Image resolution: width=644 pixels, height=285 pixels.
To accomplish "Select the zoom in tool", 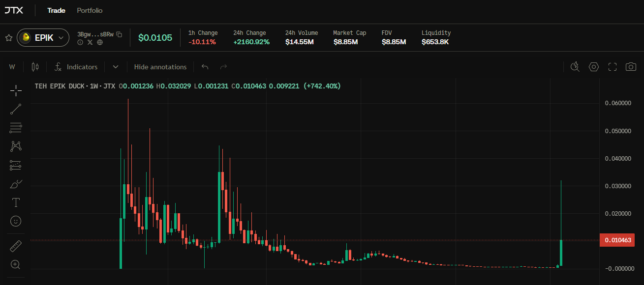I will pyautogui.click(x=16, y=264).
